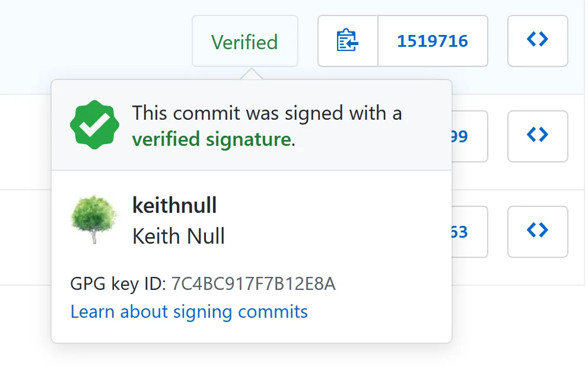The width and height of the screenshot is (588, 367).
Task: Open the "Learn about signing commits" link
Action: 189,312
